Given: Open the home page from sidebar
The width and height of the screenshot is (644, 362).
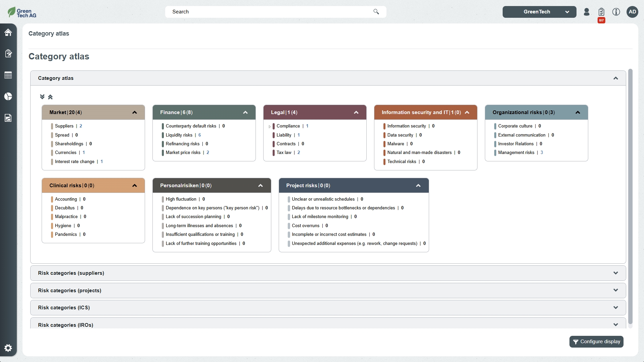Looking at the screenshot, I should coord(8,32).
